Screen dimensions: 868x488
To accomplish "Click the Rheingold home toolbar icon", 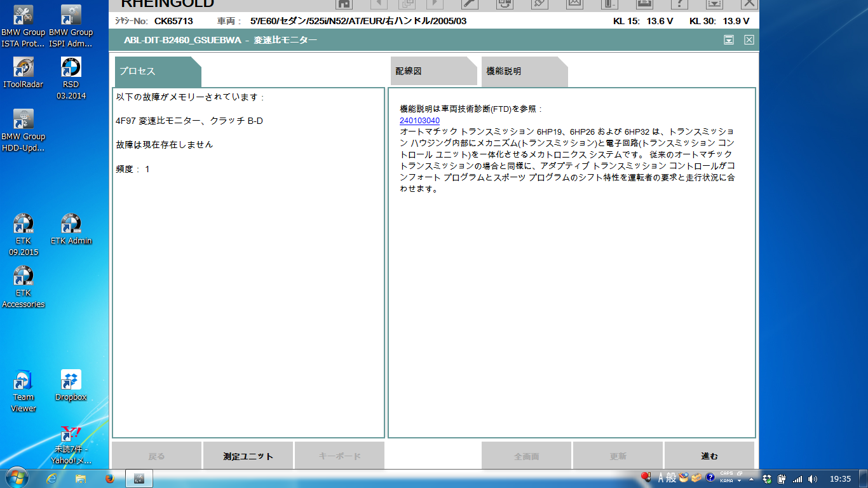I will coord(344,3).
